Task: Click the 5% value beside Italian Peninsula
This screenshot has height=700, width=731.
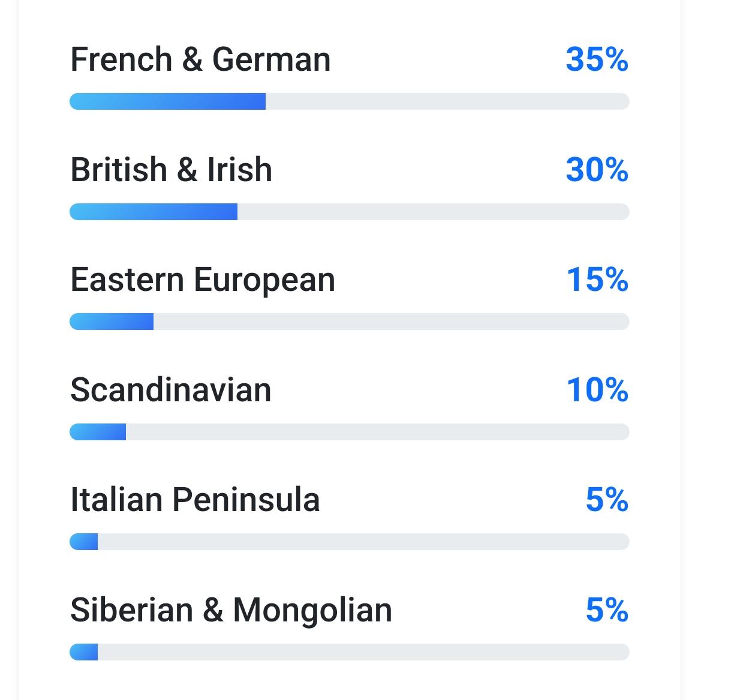Action: (x=607, y=500)
